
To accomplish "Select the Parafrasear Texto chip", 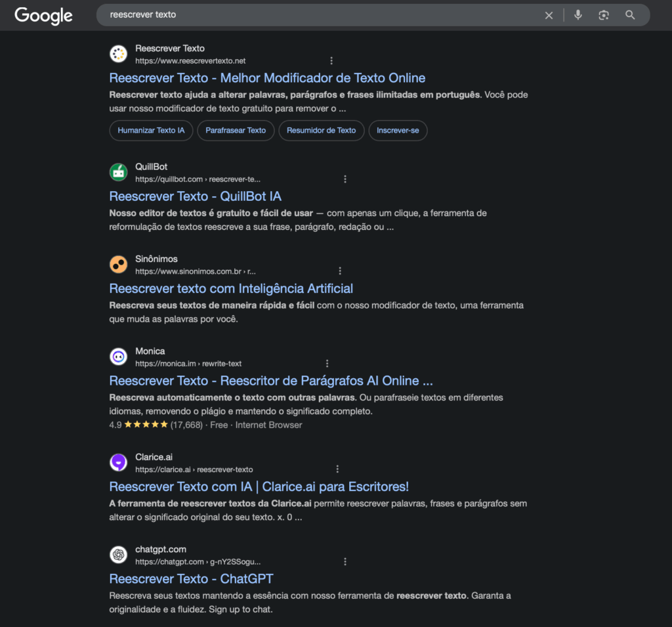I will [x=236, y=131].
